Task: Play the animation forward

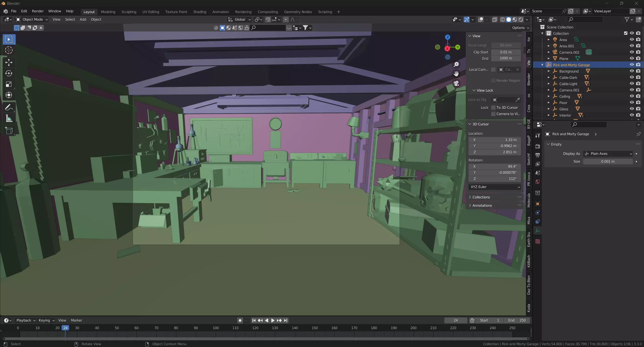Action: (273, 320)
